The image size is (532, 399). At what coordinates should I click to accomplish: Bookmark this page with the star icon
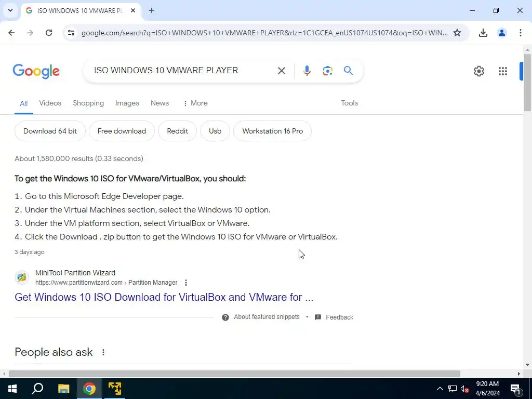click(x=457, y=33)
